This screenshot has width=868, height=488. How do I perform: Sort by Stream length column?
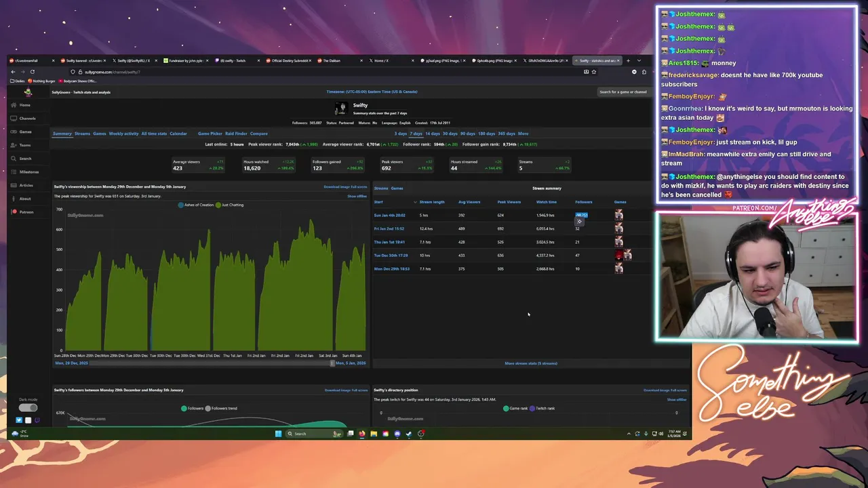click(x=432, y=202)
